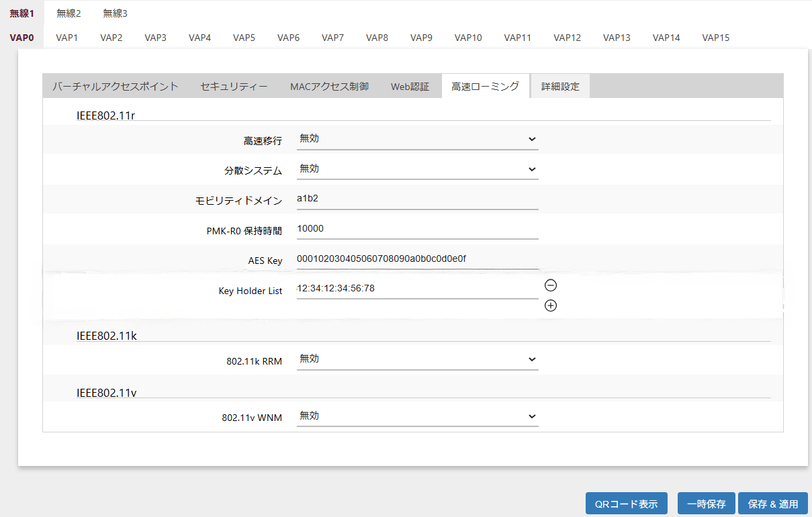812x517 pixels.
Task: Add Key Holder entry with plus icon
Action: 551,306
